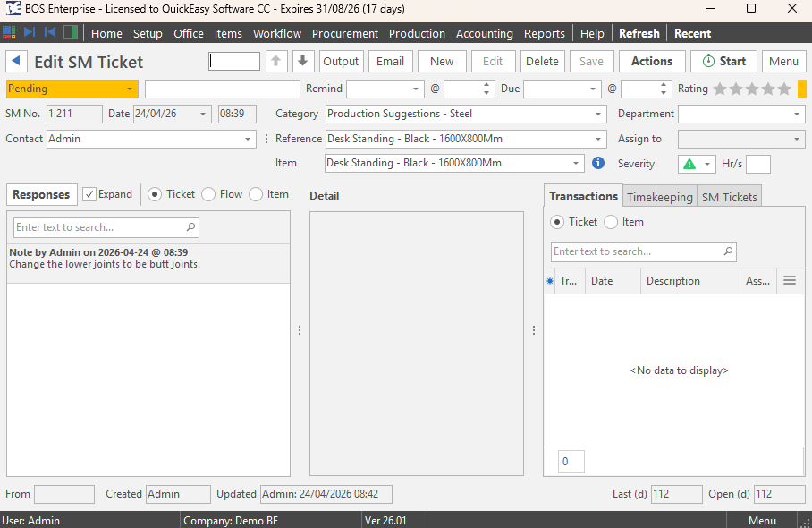Move to previous ticket with up arrow
This screenshot has width=812, height=528.
point(276,61)
